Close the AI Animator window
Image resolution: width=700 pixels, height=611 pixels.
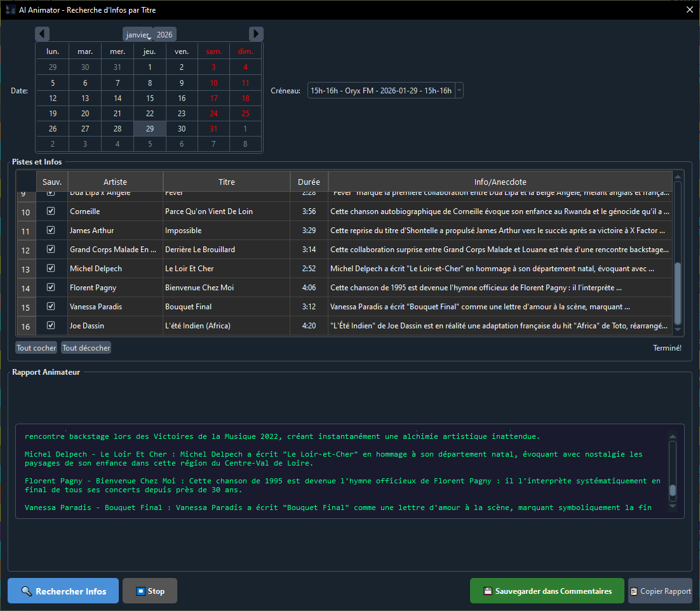click(x=690, y=10)
